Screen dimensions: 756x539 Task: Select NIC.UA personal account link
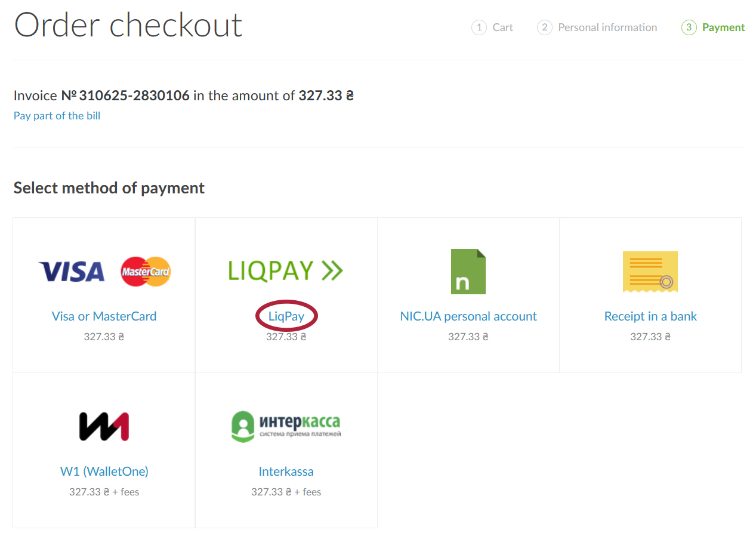[468, 316]
